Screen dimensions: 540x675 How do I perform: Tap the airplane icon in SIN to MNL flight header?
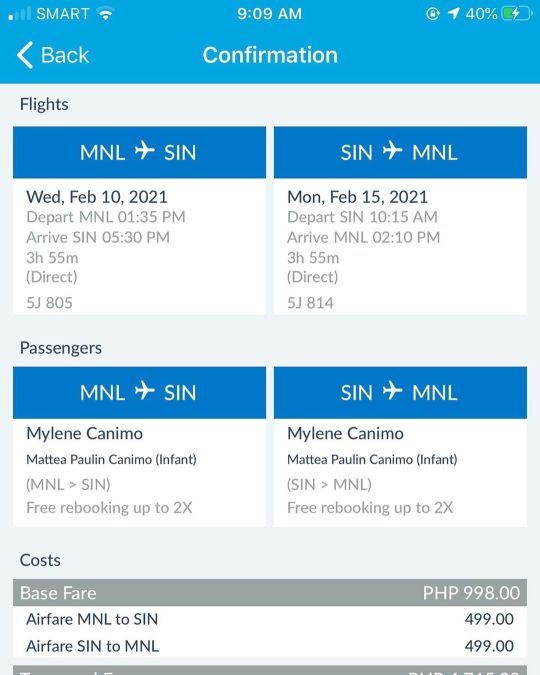tap(392, 151)
